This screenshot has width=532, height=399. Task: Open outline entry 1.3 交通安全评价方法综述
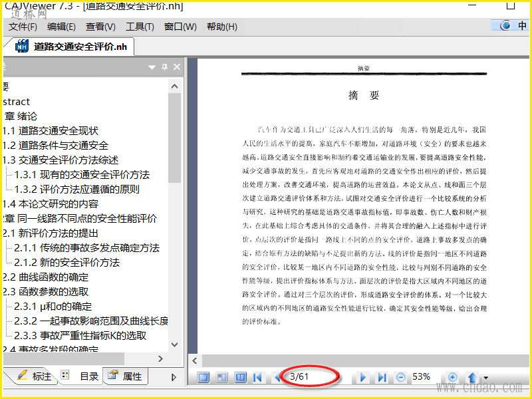pyautogui.click(x=61, y=160)
